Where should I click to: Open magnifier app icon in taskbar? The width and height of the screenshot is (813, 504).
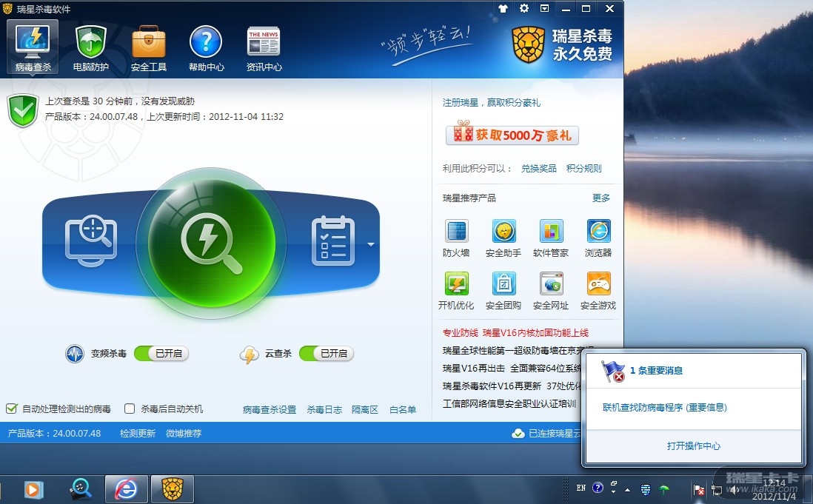[81, 489]
